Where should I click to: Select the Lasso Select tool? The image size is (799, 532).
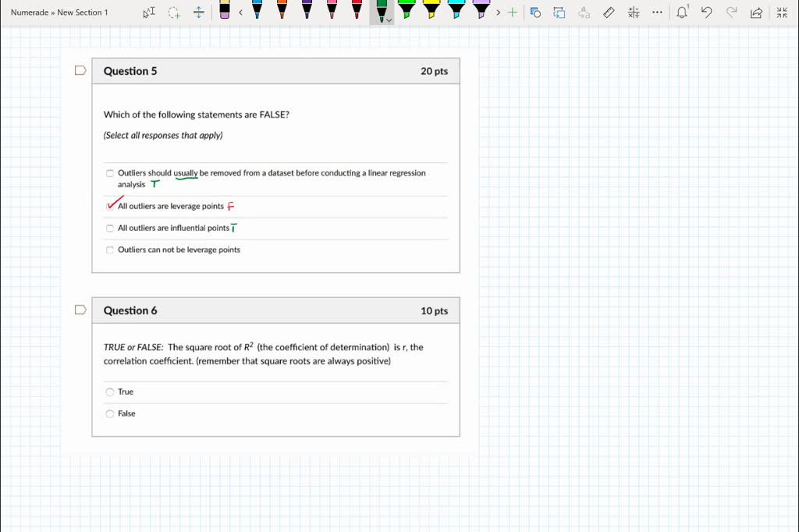(174, 12)
